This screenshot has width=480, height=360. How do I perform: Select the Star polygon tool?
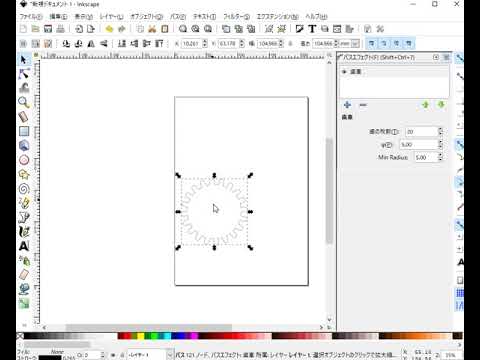tap(24, 174)
